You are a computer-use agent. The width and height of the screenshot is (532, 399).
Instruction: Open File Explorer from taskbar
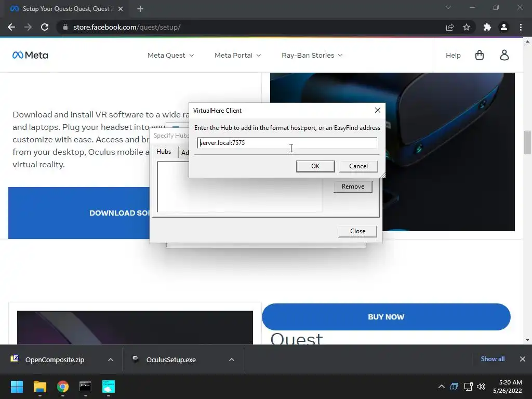coord(39,387)
